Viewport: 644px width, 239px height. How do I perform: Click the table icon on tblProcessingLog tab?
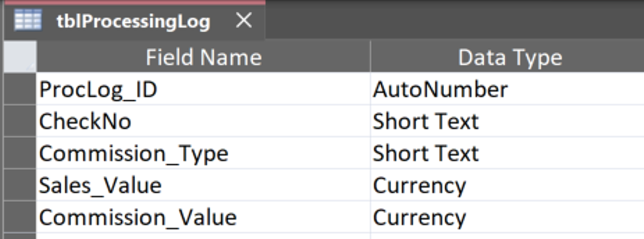(x=28, y=21)
